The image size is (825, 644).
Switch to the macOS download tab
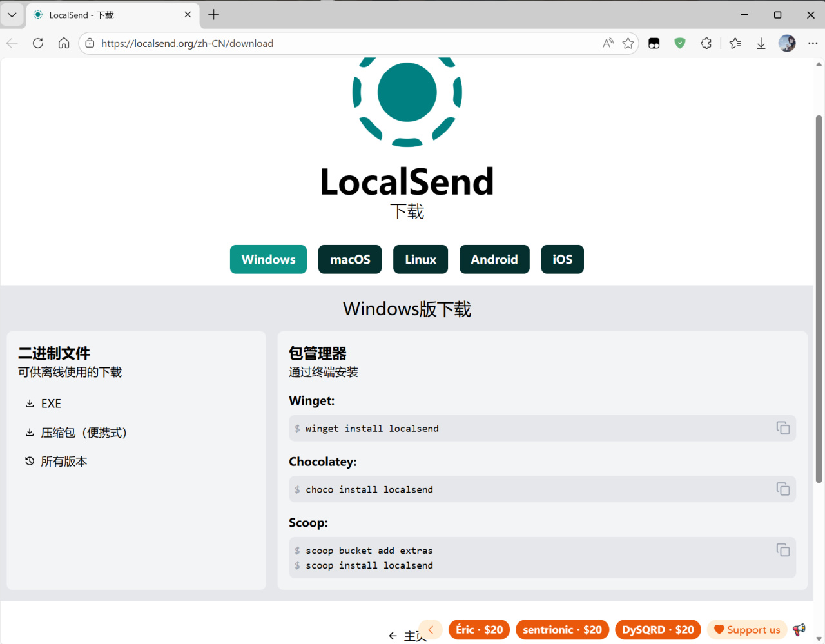[350, 259]
